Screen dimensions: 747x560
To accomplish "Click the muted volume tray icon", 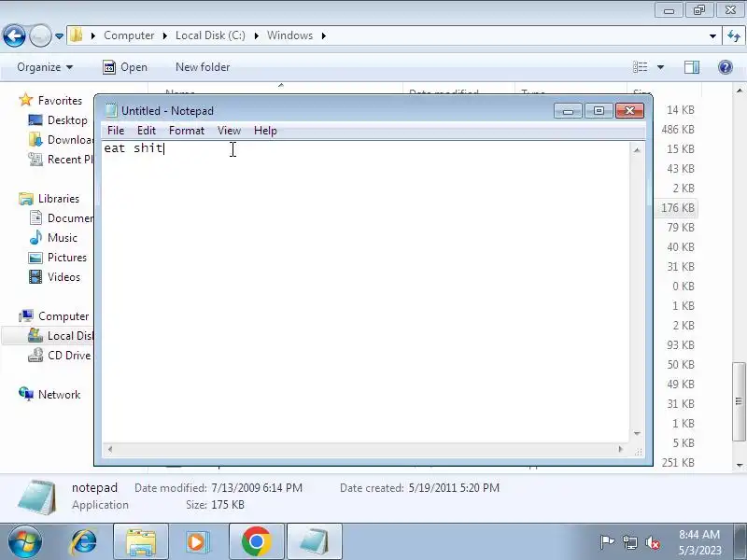I will coord(652,542).
